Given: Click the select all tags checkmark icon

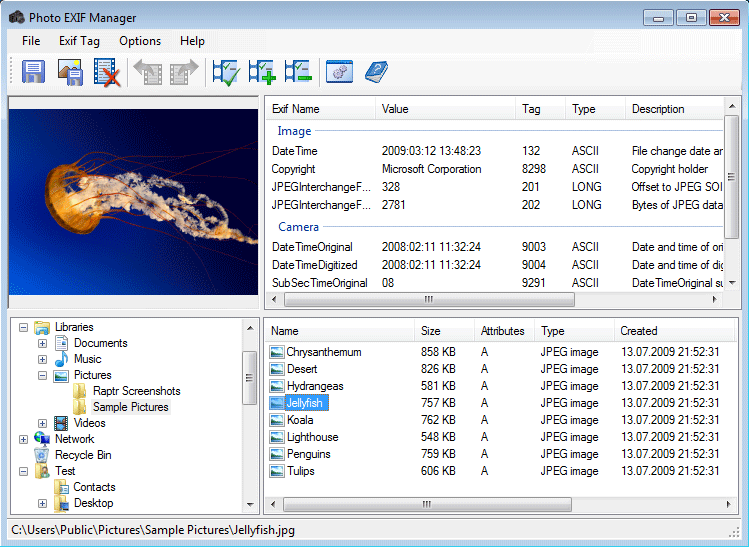Looking at the screenshot, I should click(x=225, y=72).
